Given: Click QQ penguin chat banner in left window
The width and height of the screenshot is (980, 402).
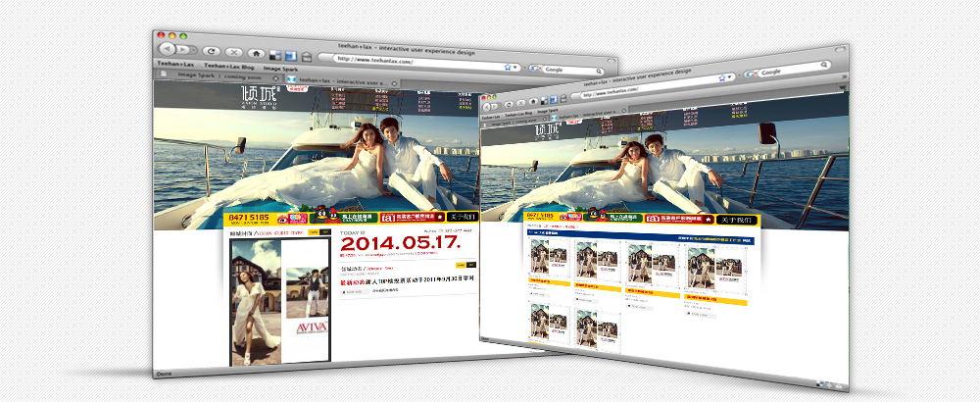Looking at the screenshot, I should pyautogui.click(x=342, y=217).
